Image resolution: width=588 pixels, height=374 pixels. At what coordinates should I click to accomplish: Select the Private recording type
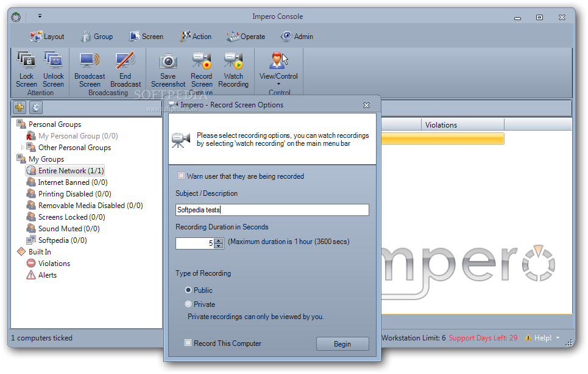click(x=188, y=304)
